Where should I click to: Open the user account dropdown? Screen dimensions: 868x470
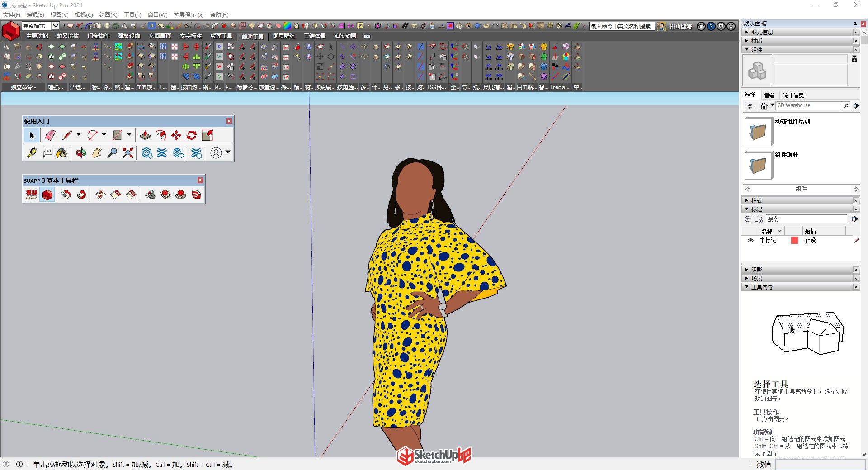coord(228,152)
